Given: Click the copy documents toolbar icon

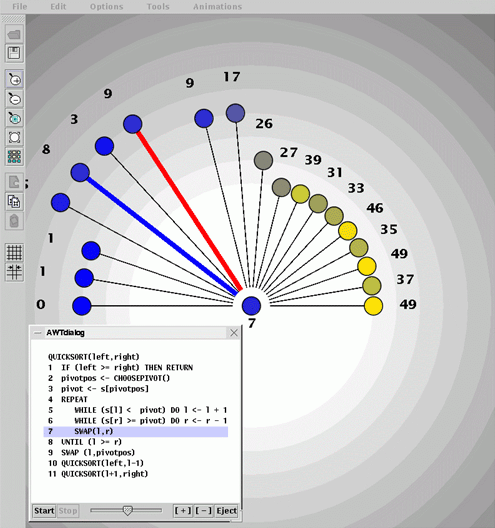Looking at the screenshot, I should click(x=14, y=201).
